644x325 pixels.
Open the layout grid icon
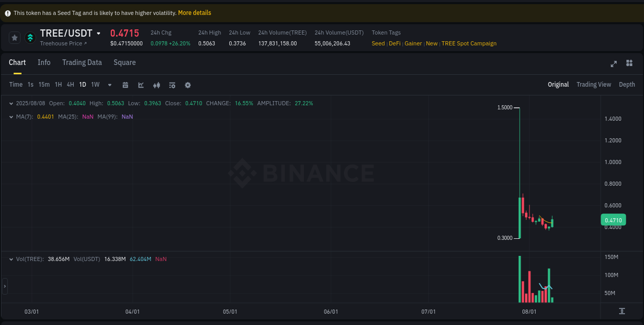(629, 63)
